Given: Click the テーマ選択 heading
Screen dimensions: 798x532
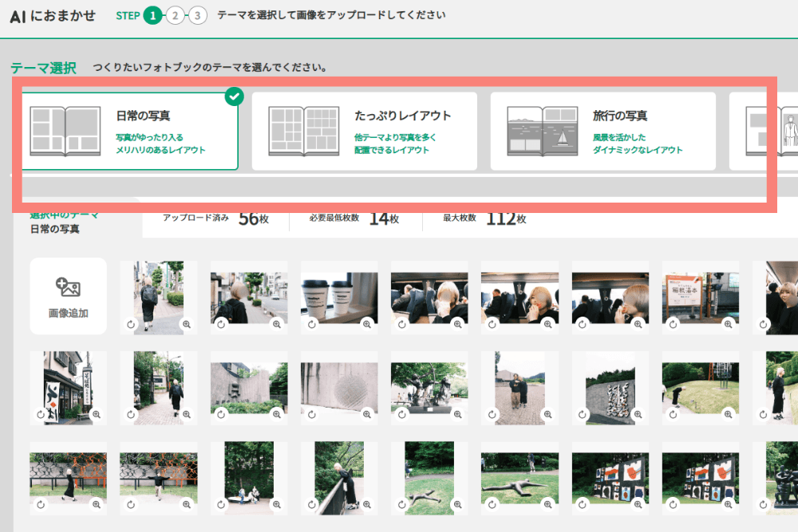Looking at the screenshot, I should pyautogui.click(x=43, y=68).
